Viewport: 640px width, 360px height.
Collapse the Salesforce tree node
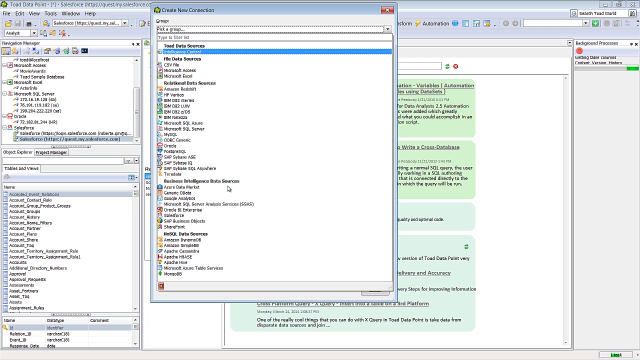pyautogui.click(x=4, y=128)
